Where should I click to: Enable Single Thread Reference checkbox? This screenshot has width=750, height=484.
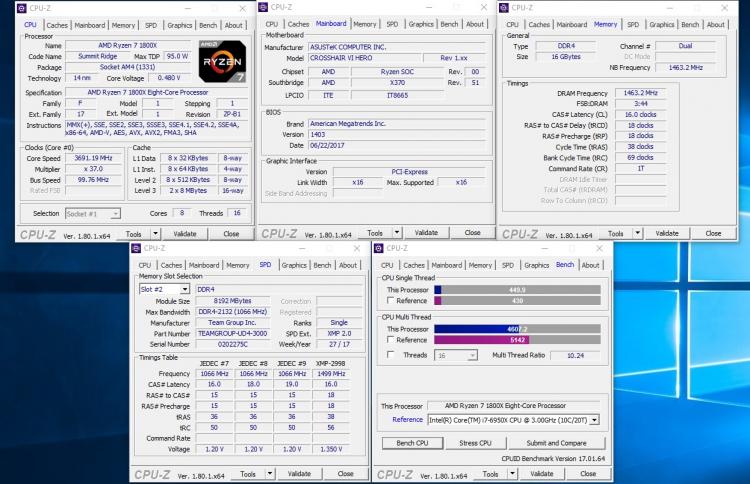tap(390, 300)
